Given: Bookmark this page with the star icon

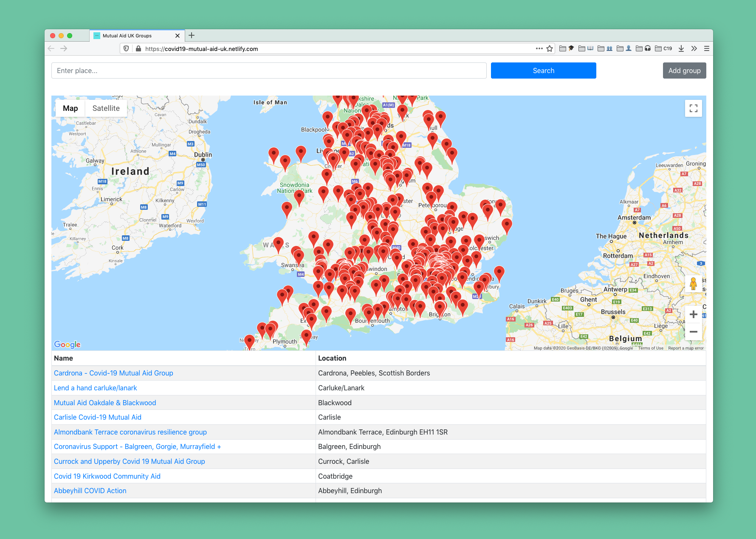Looking at the screenshot, I should pyautogui.click(x=550, y=48).
